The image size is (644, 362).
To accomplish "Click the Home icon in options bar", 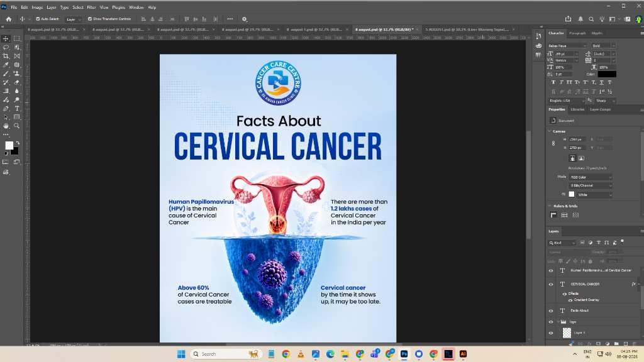I will point(9,19).
